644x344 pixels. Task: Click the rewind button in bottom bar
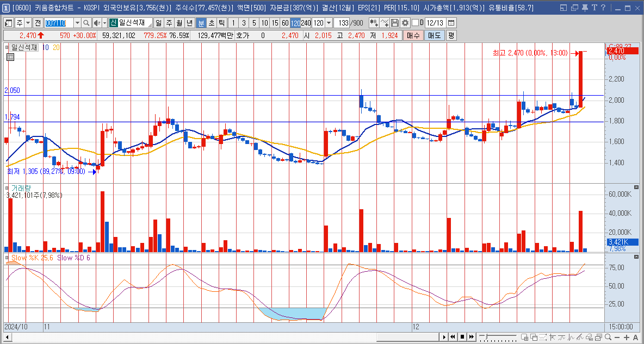coord(453,336)
